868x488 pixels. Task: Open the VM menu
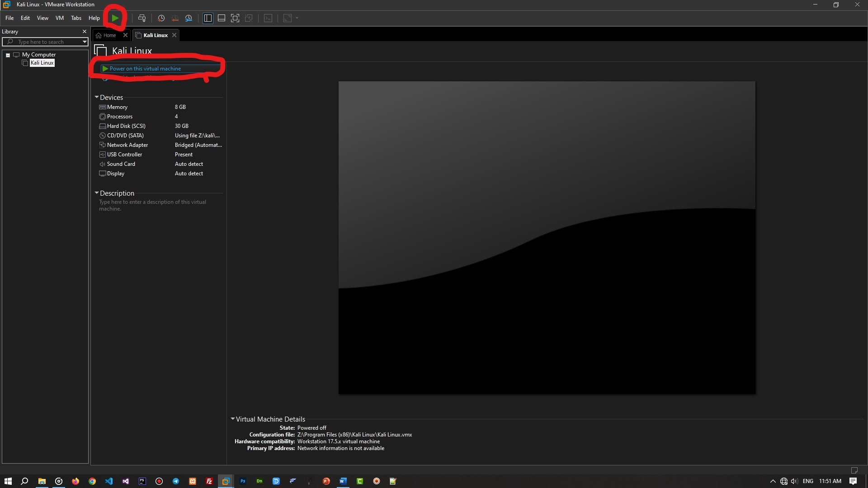point(59,18)
